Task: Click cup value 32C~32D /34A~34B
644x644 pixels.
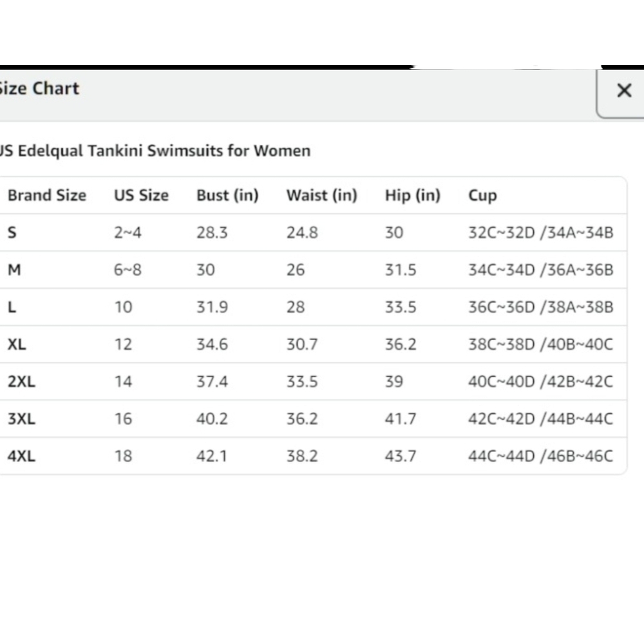Action: click(540, 232)
